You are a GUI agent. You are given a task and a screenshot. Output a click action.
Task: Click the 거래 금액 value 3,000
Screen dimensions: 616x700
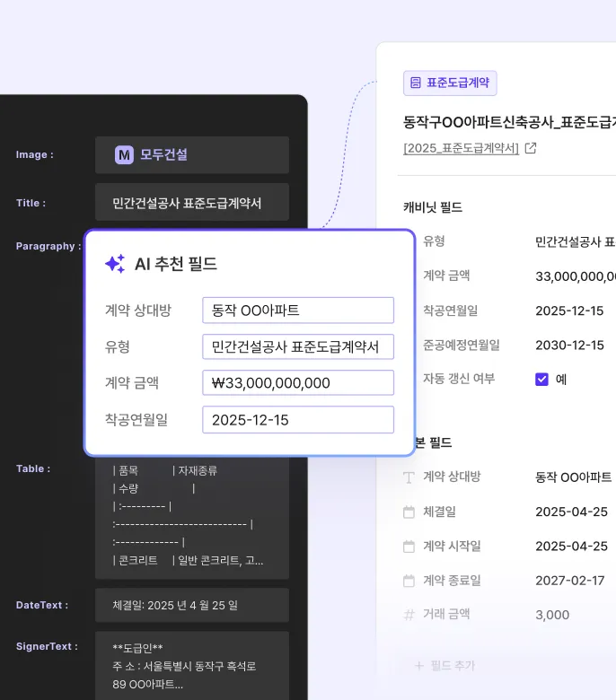552,615
